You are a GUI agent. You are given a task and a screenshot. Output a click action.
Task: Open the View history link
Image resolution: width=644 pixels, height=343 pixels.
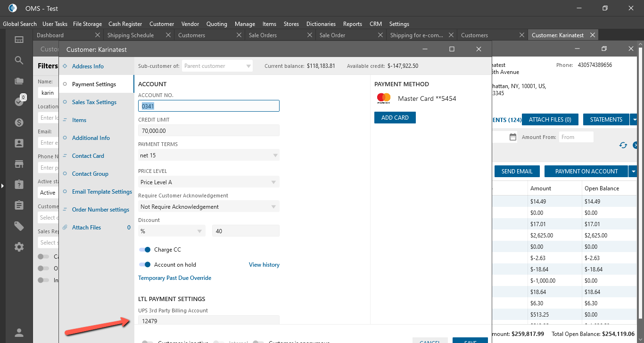264,265
